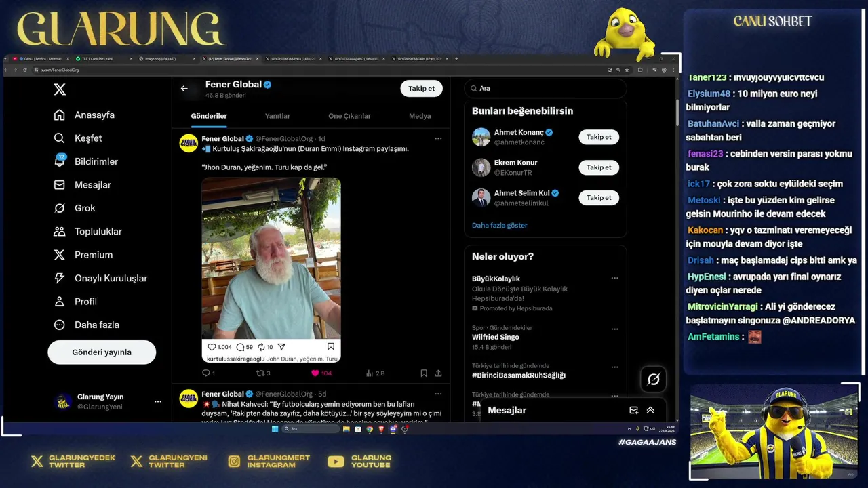
Task: Follow Ahmet Konanç
Action: click(599, 137)
